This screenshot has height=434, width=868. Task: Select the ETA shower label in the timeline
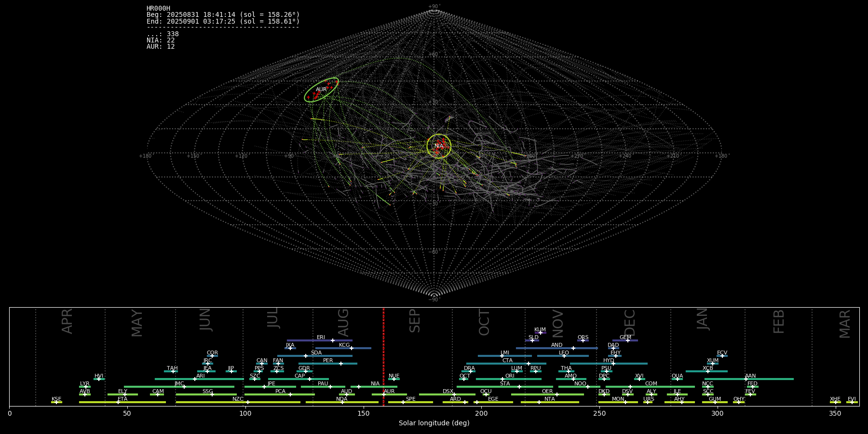pyautogui.click(x=122, y=399)
